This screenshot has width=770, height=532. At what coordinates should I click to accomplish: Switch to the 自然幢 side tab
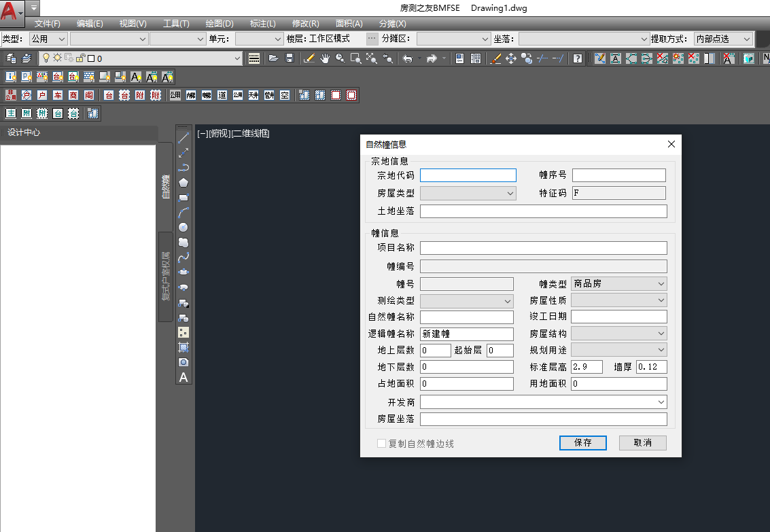click(166, 186)
